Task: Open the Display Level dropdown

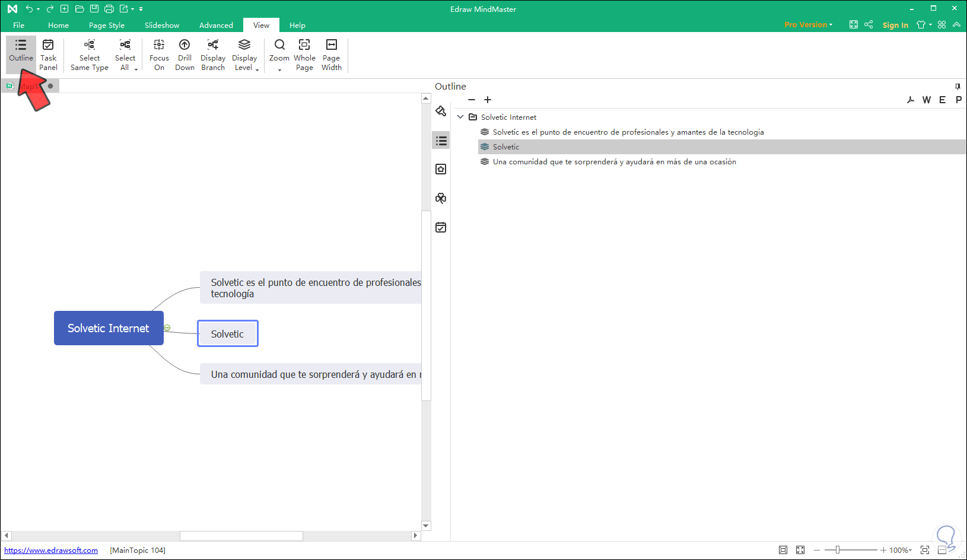Action: click(x=244, y=55)
